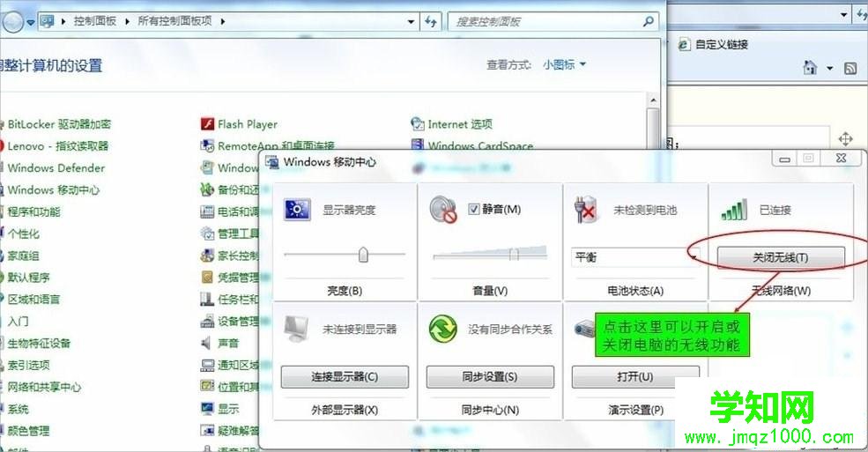Click the 关闭无线(T) button
868x452 pixels.
point(781,258)
